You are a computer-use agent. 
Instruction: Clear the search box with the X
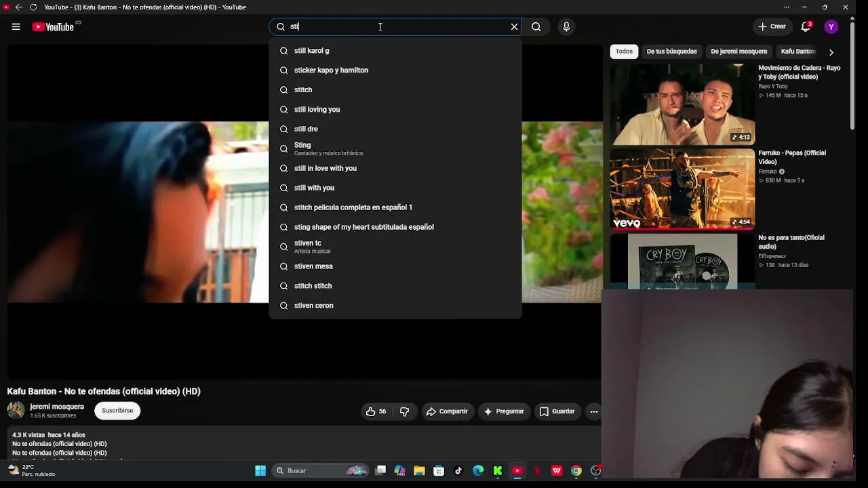click(514, 26)
